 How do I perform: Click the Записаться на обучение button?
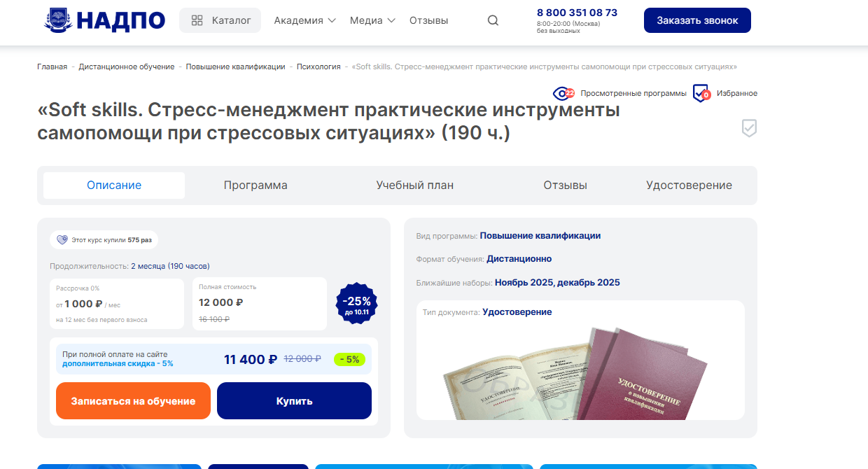[x=133, y=401]
